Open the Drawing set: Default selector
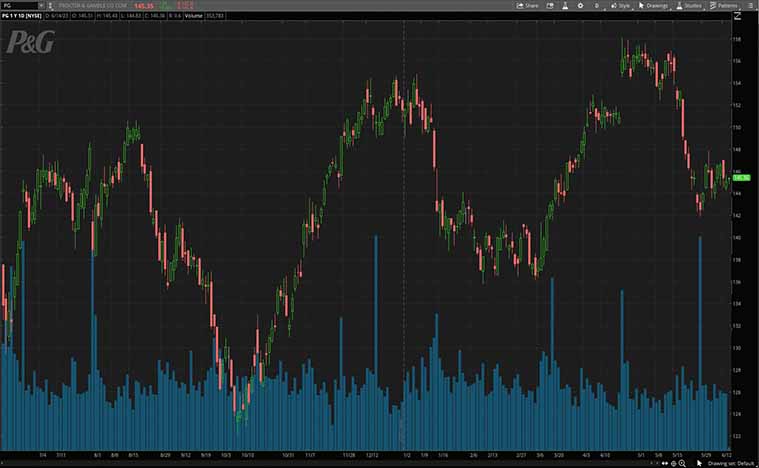This screenshot has width=759, height=468. pyautogui.click(x=731, y=463)
